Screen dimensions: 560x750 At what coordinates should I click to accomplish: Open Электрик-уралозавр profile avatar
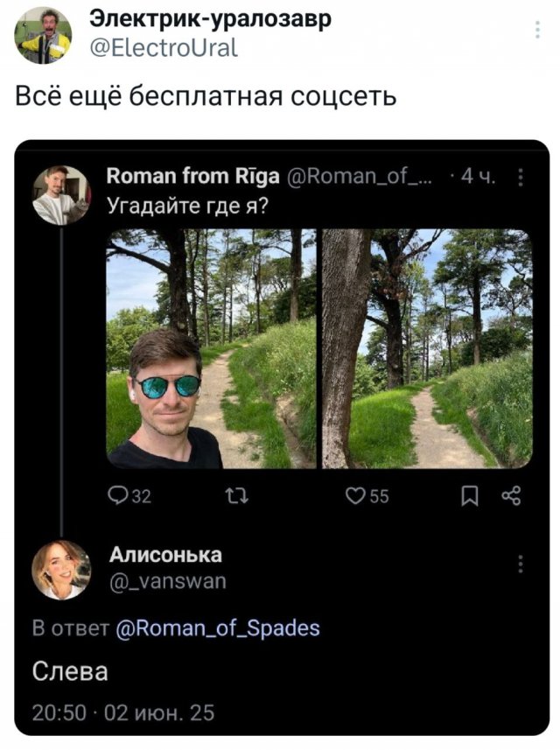(x=44, y=36)
